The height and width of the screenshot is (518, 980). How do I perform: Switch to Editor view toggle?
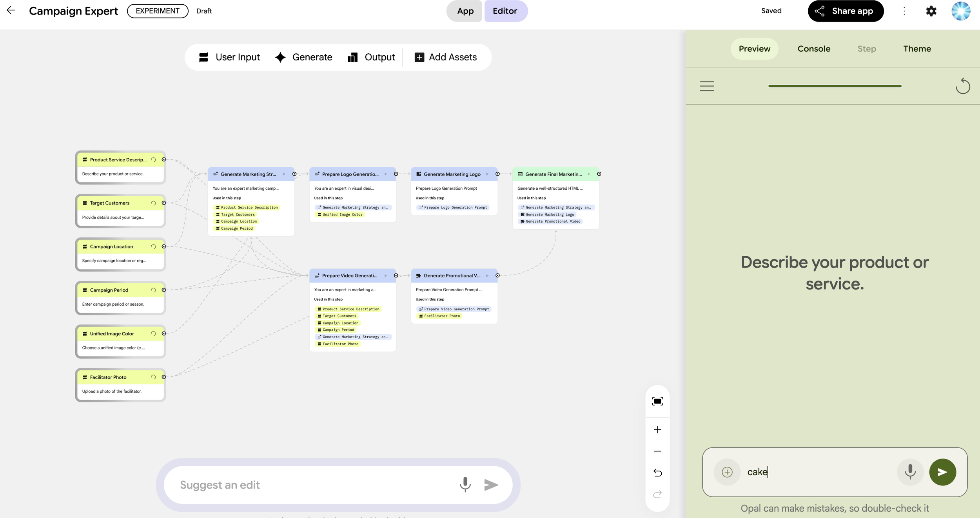[505, 11]
